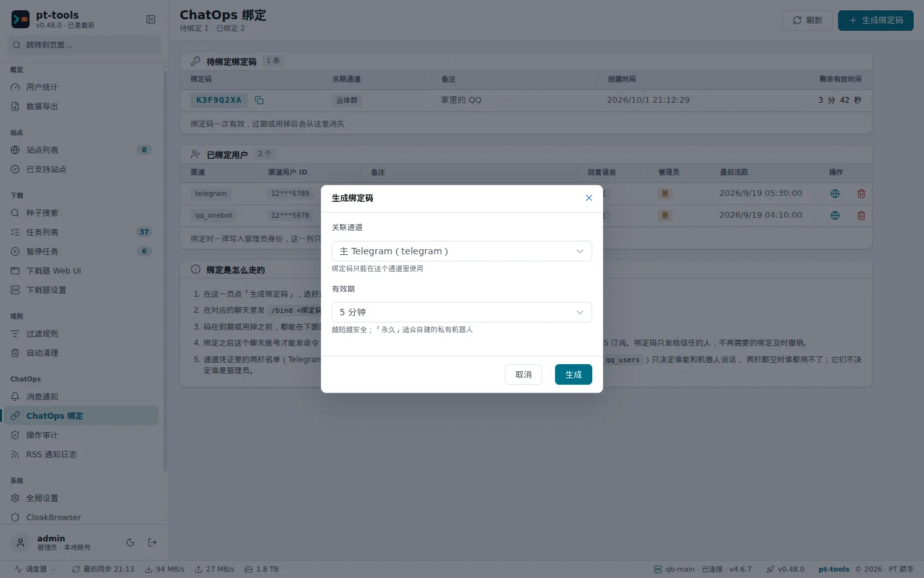Open 数据导出 in the sidebar

(x=81, y=107)
